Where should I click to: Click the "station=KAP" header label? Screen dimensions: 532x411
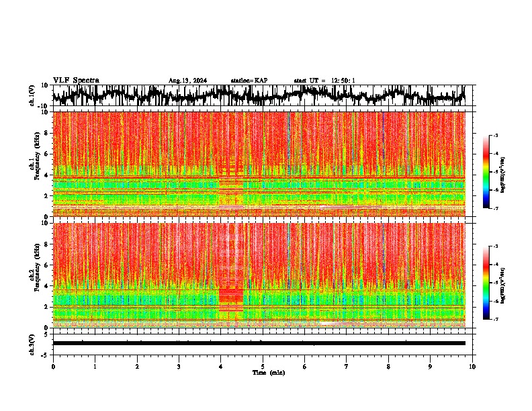pyautogui.click(x=249, y=81)
